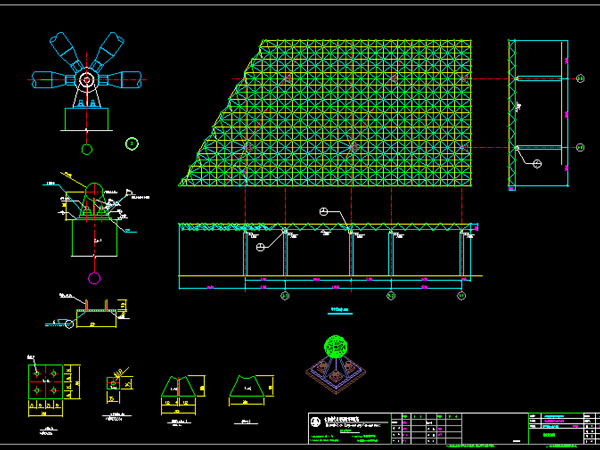The height and width of the screenshot is (450, 600).
Task: Click the five-armed bolt-ball joint drawing
Action: [89, 76]
